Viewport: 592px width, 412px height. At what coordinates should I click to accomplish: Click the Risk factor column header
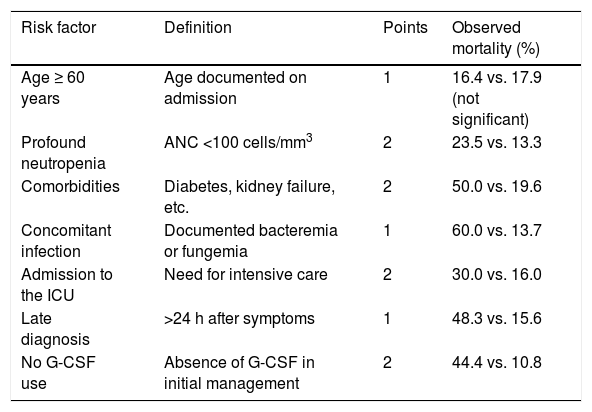[59, 28]
